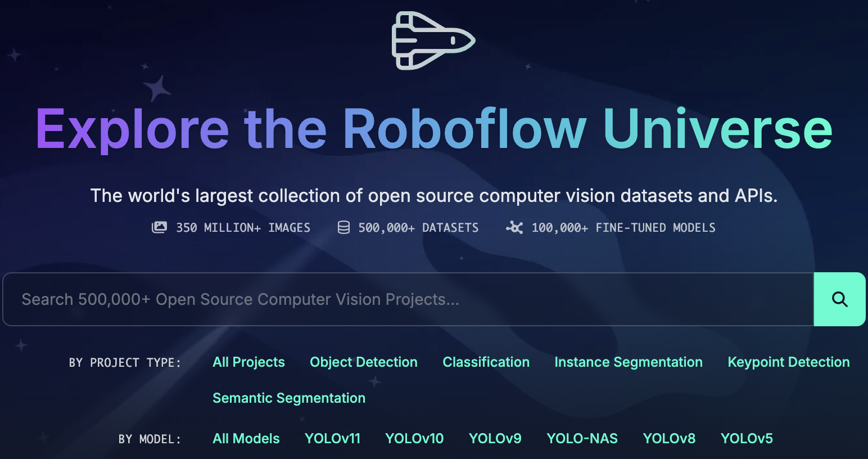Filter by YOLO-NAS model
Image resolution: width=868 pixels, height=459 pixels.
[x=582, y=439]
